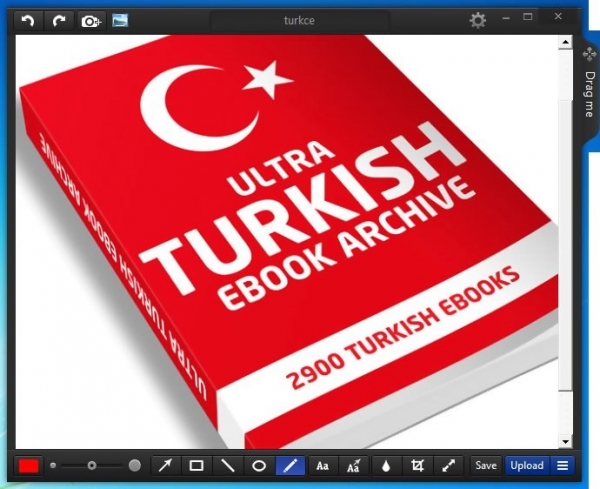Image resolution: width=600 pixels, height=489 pixels.
Task: Select the arrow drawing tool
Action: click(x=165, y=466)
